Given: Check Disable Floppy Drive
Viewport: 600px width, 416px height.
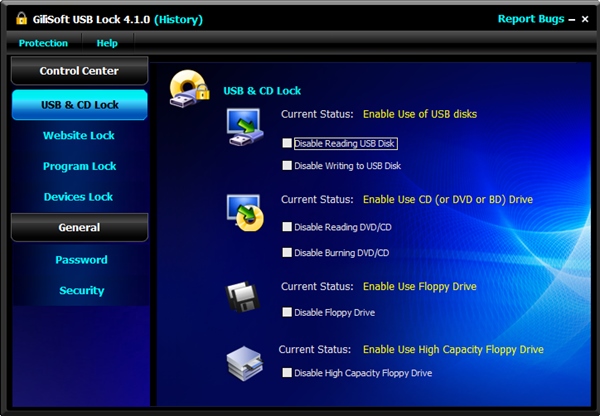Looking at the screenshot, I should pos(287,312).
